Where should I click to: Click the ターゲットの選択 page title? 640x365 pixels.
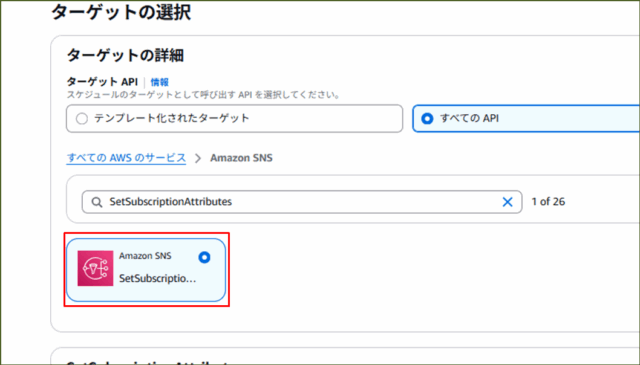tap(121, 12)
